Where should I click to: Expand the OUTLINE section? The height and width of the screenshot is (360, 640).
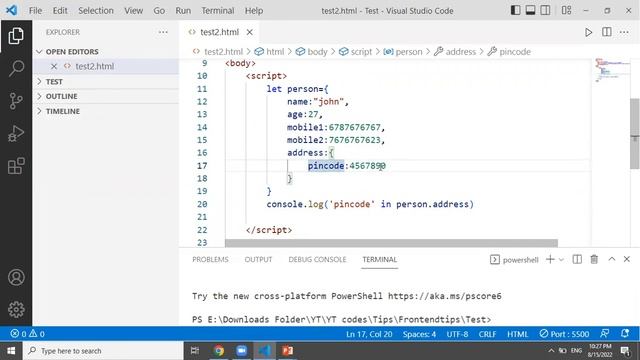coord(106,96)
